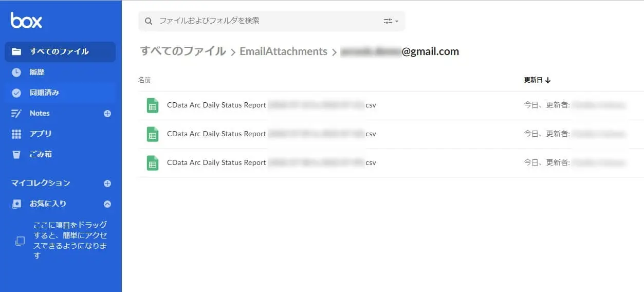Sort by 名前 column header

click(x=144, y=80)
